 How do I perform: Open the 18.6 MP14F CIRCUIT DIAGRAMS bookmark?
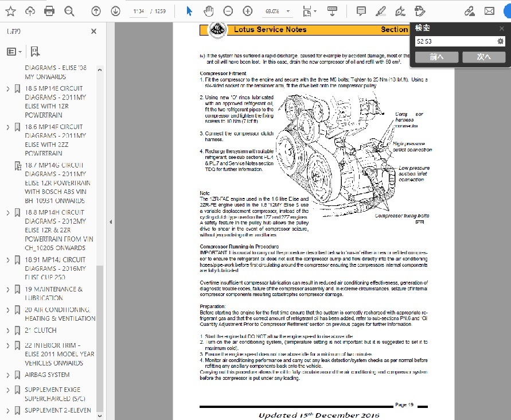tap(56, 140)
